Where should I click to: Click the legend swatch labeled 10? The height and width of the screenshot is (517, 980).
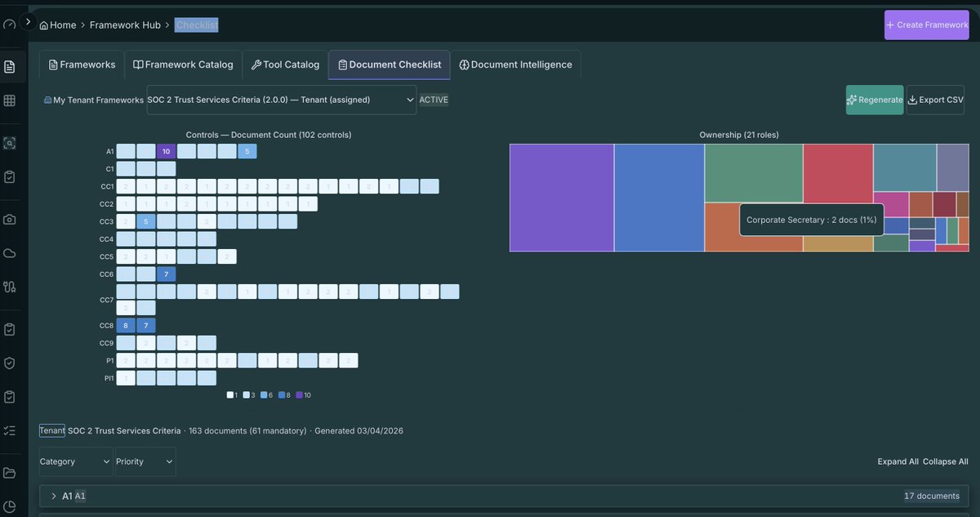[x=299, y=395]
